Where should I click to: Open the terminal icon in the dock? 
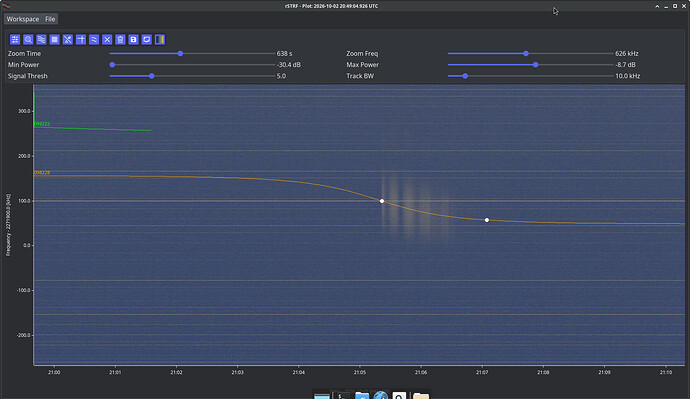pyautogui.click(x=342, y=395)
